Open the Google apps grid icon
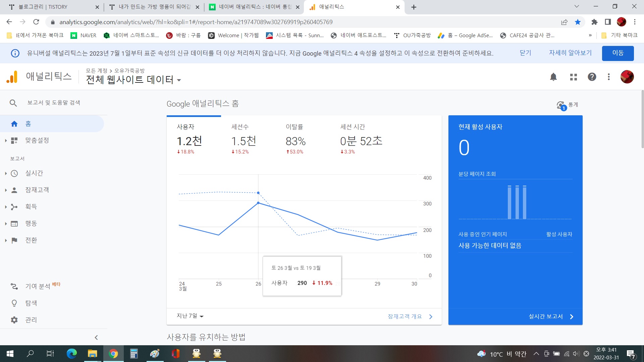 tap(574, 77)
